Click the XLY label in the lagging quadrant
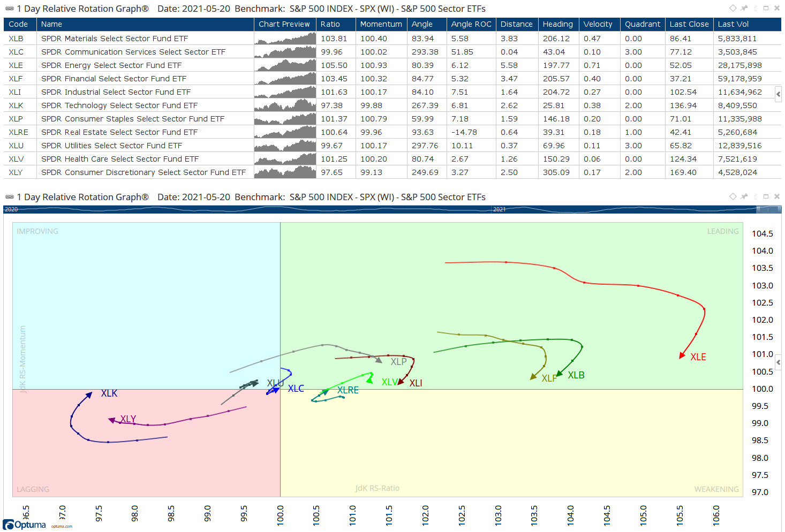Image resolution: width=785 pixels, height=532 pixels. [128, 419]
